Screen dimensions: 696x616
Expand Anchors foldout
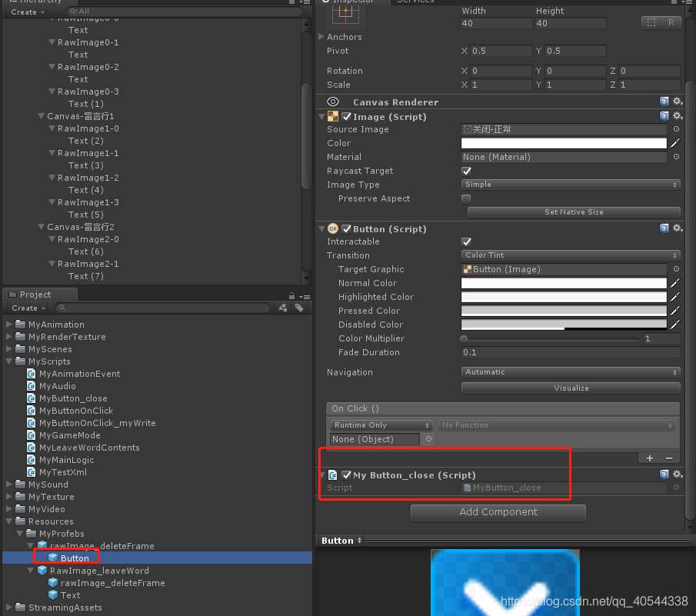tap(321, 37)
